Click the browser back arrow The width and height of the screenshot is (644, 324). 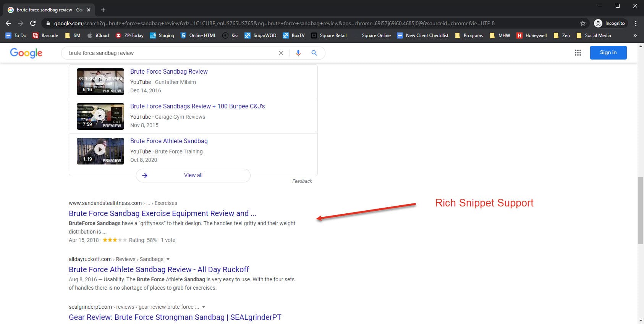click(x=8, y=23)
